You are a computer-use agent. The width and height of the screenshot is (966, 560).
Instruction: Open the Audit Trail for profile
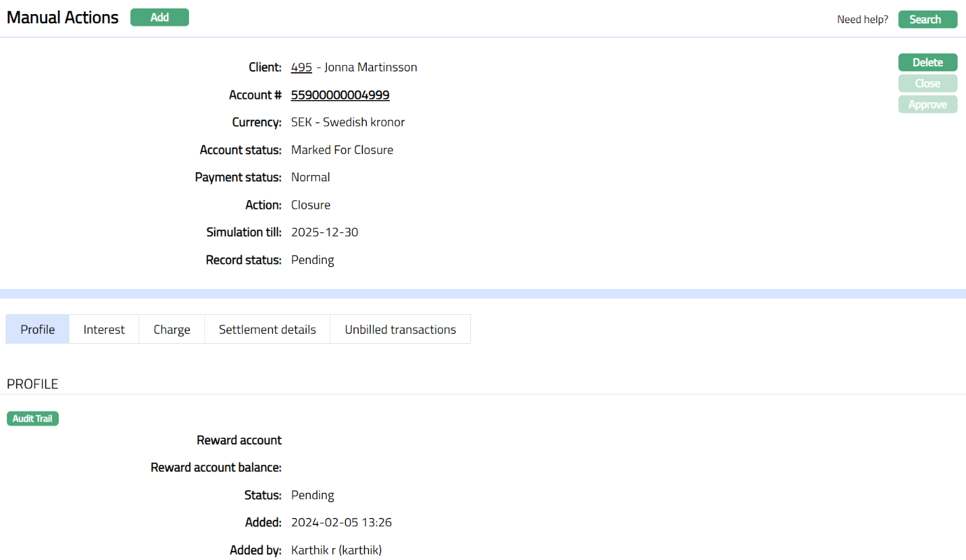tap(33, 419)
